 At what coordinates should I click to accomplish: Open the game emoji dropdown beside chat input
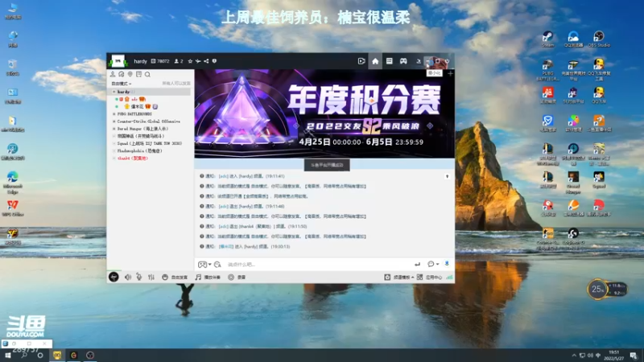click(x=204, y=265)
